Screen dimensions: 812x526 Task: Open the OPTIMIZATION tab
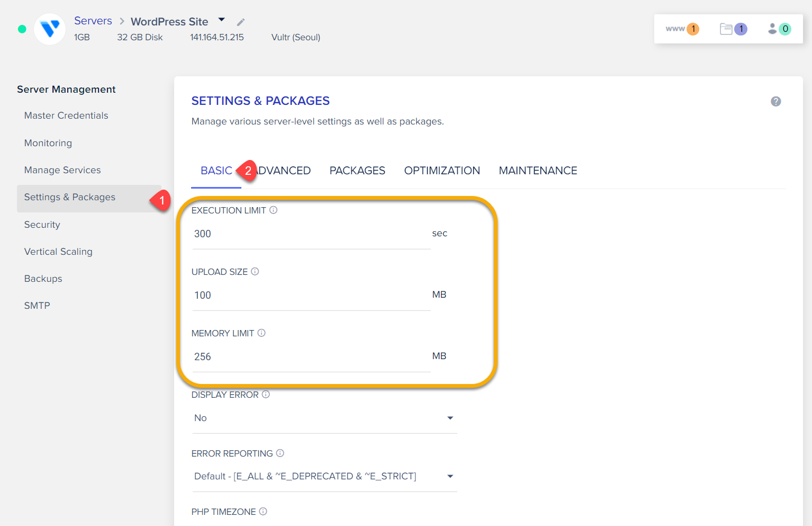click(442, 170)
